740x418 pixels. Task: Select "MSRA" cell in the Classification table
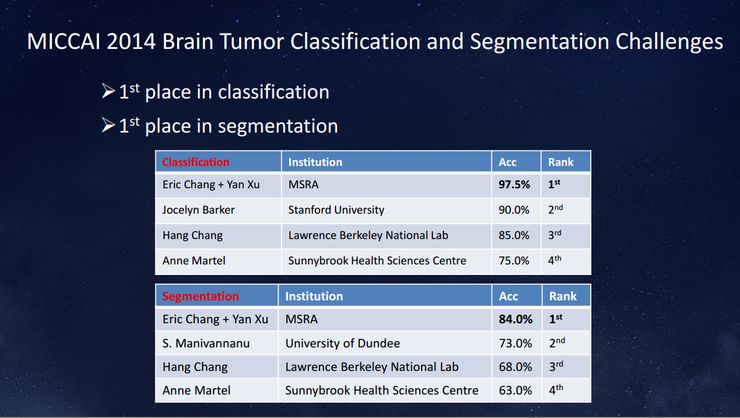[x=303, y=184]
